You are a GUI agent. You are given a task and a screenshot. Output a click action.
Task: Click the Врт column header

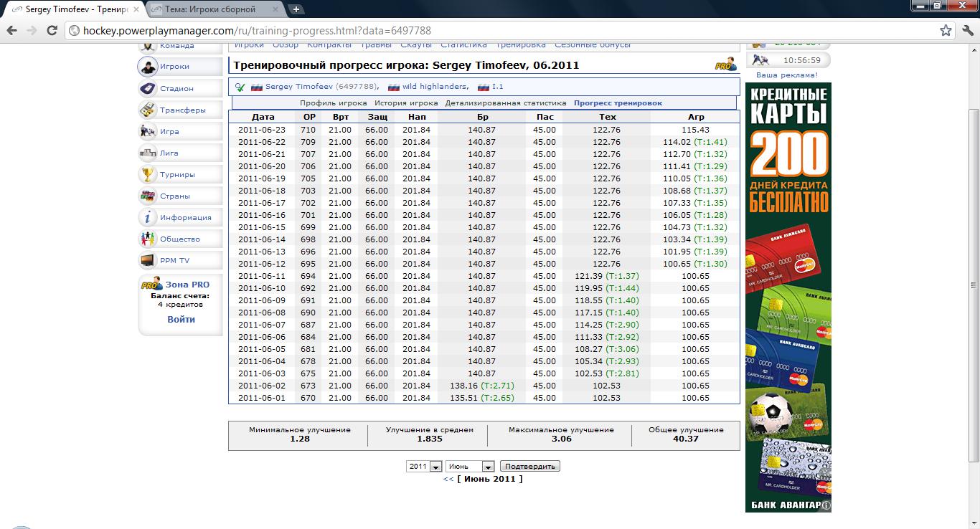[341, 117]
